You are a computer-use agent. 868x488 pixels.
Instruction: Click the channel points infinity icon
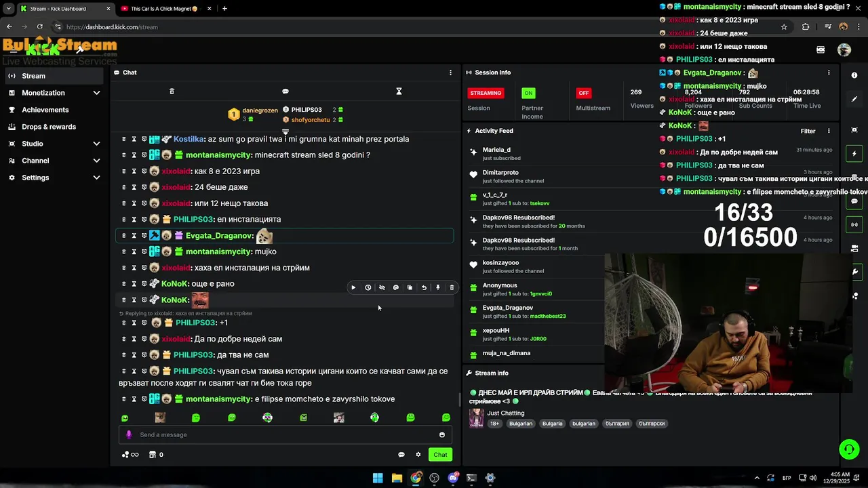pos(130,455)
